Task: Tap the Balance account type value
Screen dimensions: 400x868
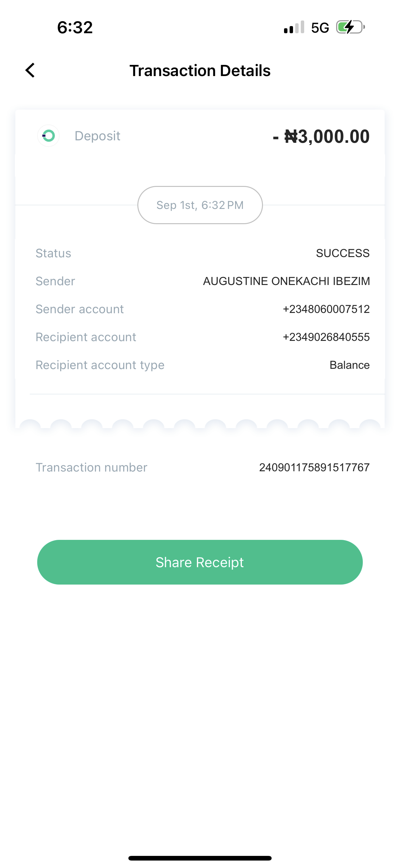Action: point(349,365)
